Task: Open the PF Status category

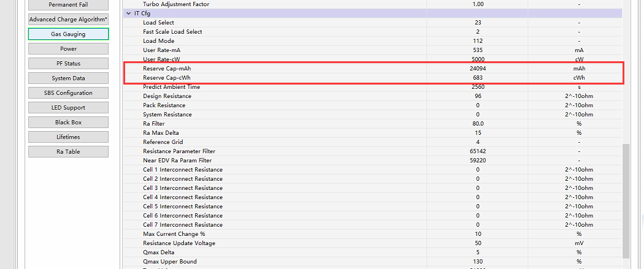Action: coord(68,64)
